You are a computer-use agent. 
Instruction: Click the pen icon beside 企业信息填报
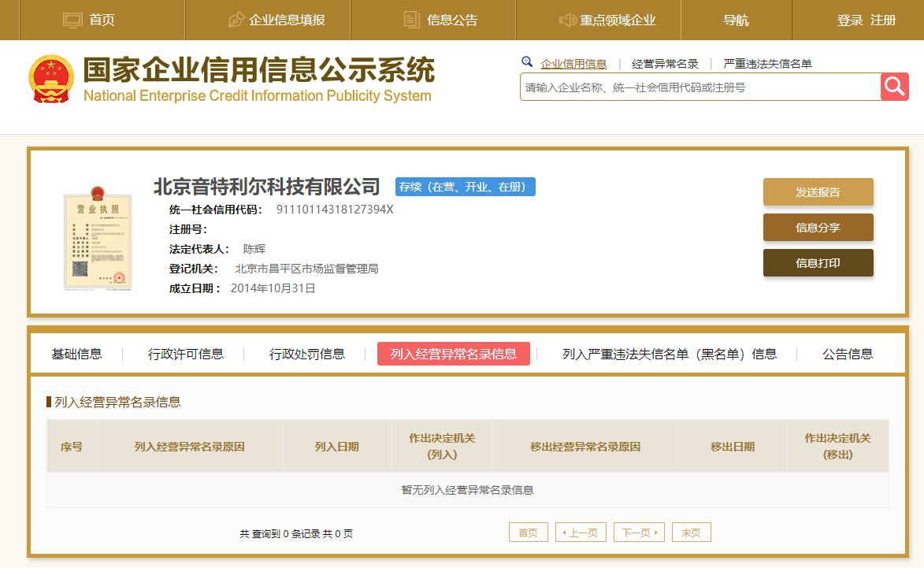click(x=236, y=20)
